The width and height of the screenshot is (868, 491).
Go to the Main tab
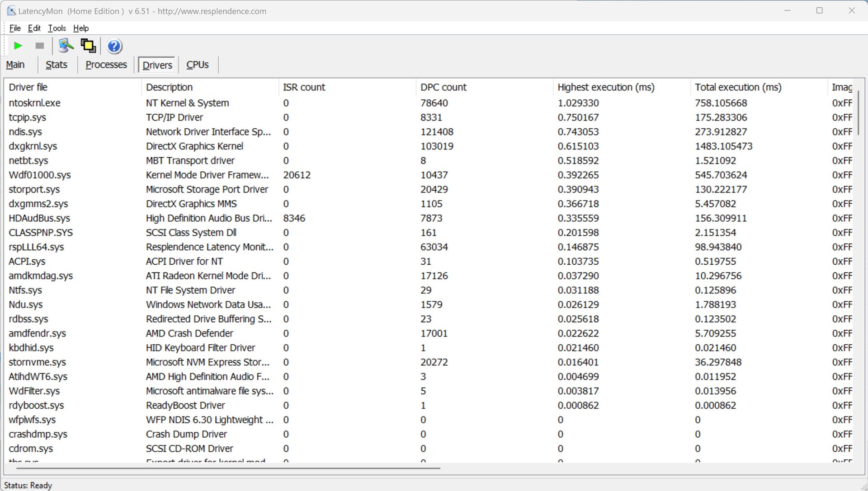[x=15, y=65]
